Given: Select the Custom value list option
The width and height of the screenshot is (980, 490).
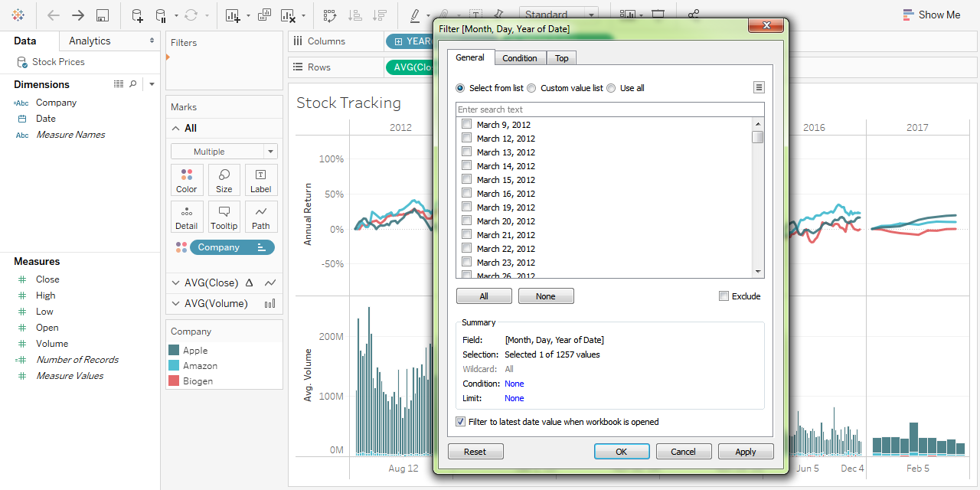Looking at the screenshot, I should (531, 88).
